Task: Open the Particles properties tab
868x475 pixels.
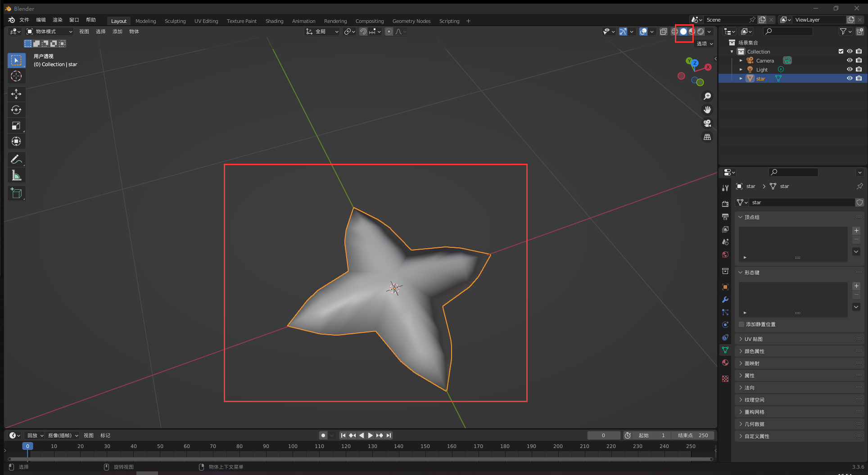Action: point(725,312)
